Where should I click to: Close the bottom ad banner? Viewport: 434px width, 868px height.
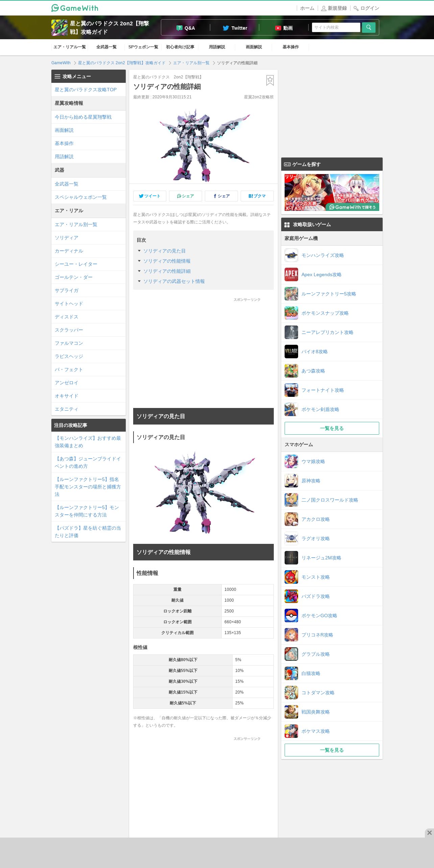click(429, 833)
